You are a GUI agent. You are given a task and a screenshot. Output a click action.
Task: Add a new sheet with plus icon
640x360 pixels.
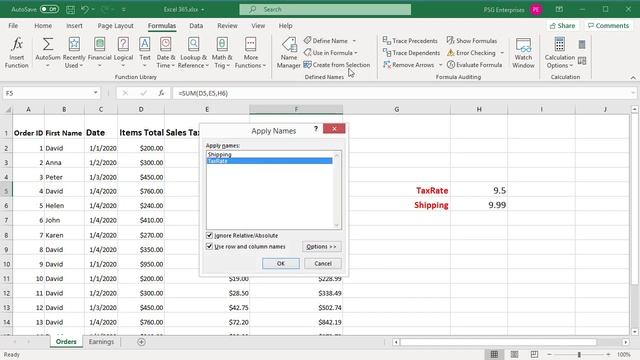pyautogui.click(x=141, y=342)
